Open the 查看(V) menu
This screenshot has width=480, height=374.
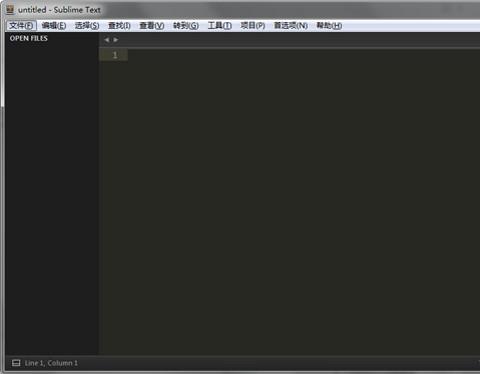(x=152, y=26)
